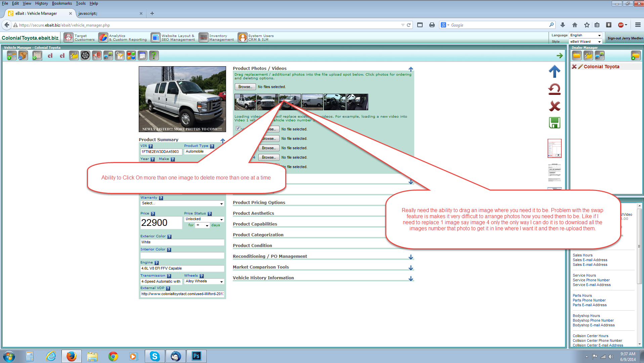Click Product Pricing Options heading
Viewport: 644px width, 363px height.
[x=259, y=202]
